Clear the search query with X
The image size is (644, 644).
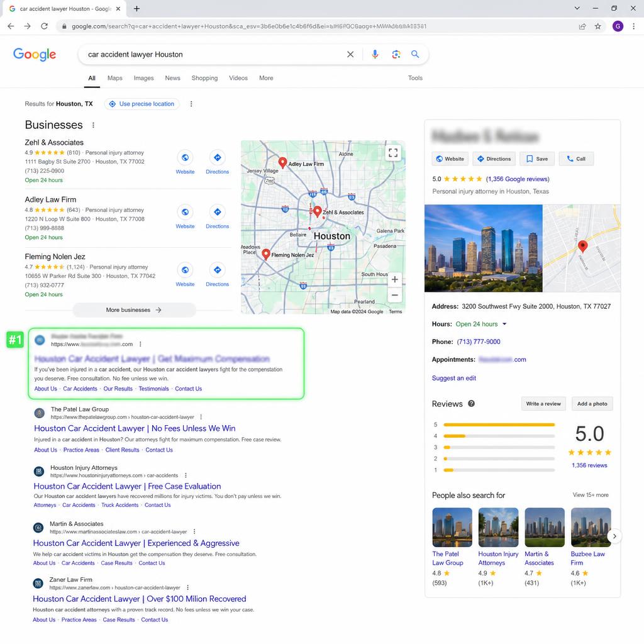point(350,54)
